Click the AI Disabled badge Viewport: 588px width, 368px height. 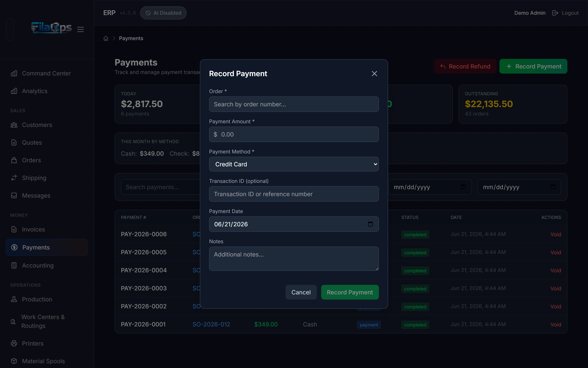pos(163,13)
